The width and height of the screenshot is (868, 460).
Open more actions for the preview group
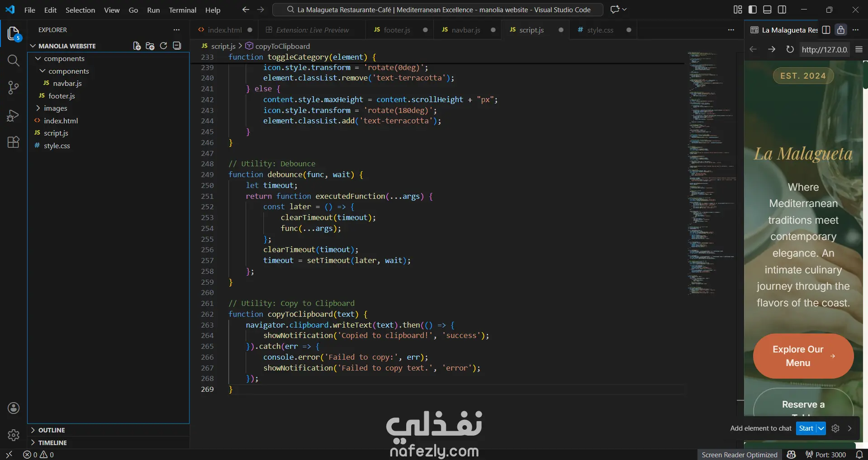point(855,30)
